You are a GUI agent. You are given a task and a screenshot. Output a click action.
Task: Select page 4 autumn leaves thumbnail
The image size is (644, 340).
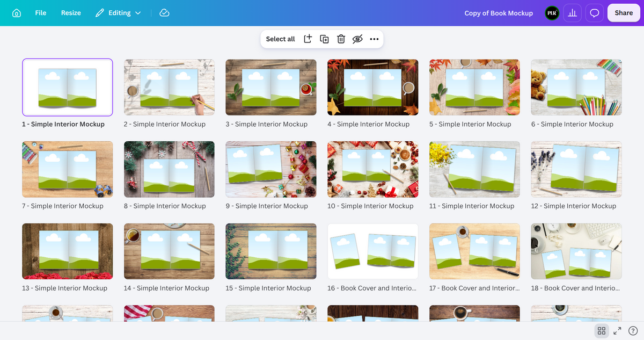pyautogui.click(x=373, y=87)
